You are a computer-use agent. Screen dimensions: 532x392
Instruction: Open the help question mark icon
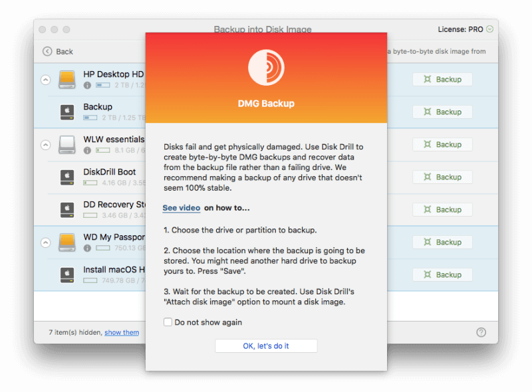click(481, 332)
